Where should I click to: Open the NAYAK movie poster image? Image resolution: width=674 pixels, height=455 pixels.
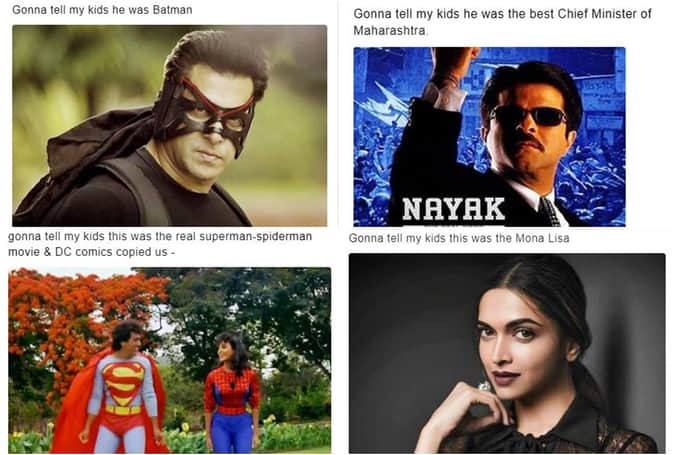(x=489, y=137)
